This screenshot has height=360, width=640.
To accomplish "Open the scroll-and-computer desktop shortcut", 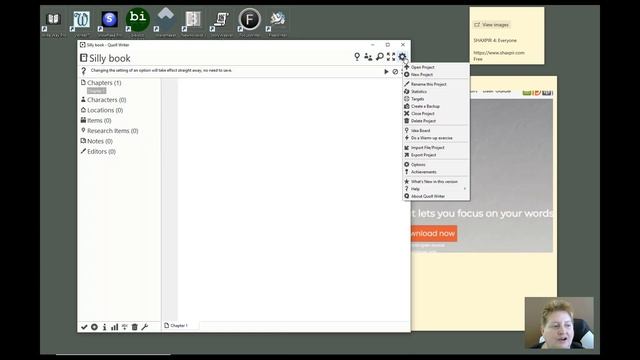I will (x=221, y=22).
